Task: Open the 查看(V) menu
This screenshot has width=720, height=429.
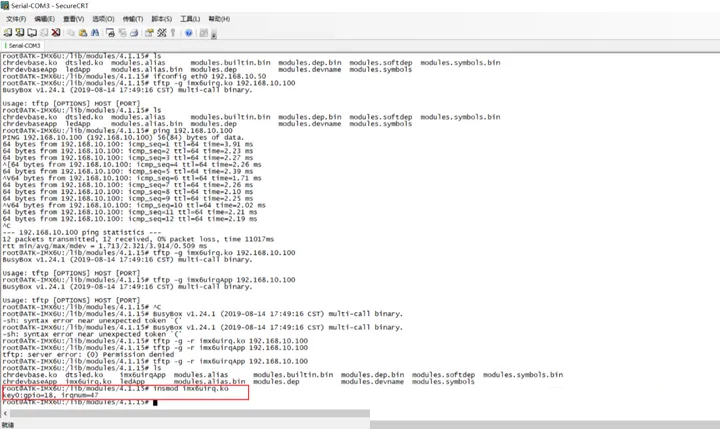Action: 73,19
